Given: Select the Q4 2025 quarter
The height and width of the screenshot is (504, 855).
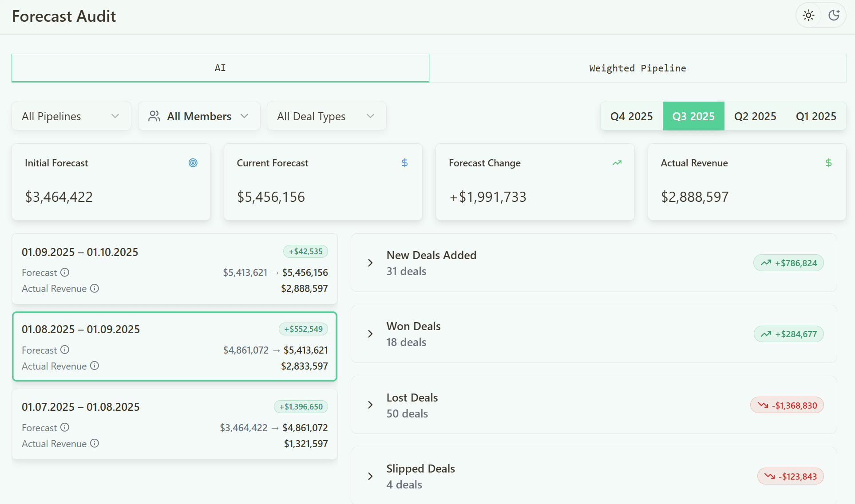Looking at the screenshot, I should [631, 116].
